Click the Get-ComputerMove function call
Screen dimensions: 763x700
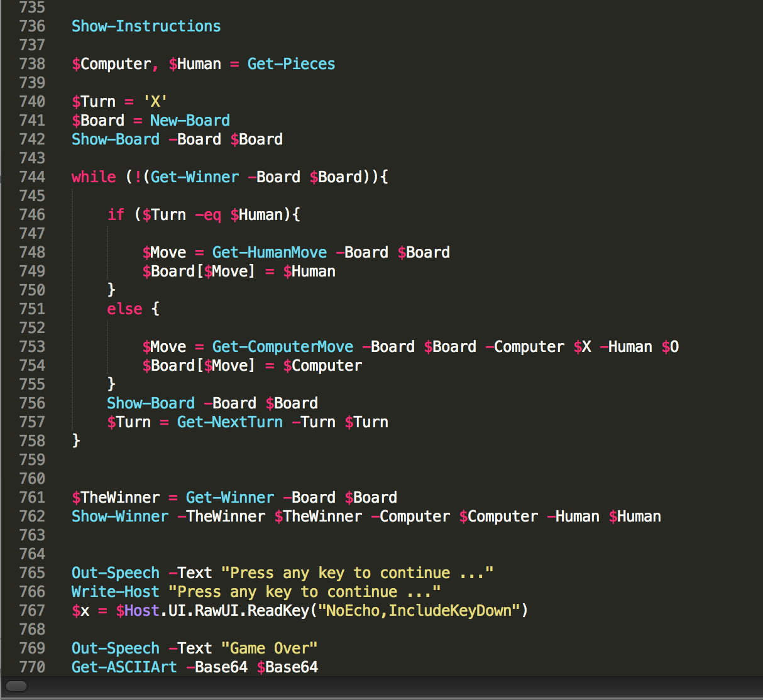coord(283,347)
